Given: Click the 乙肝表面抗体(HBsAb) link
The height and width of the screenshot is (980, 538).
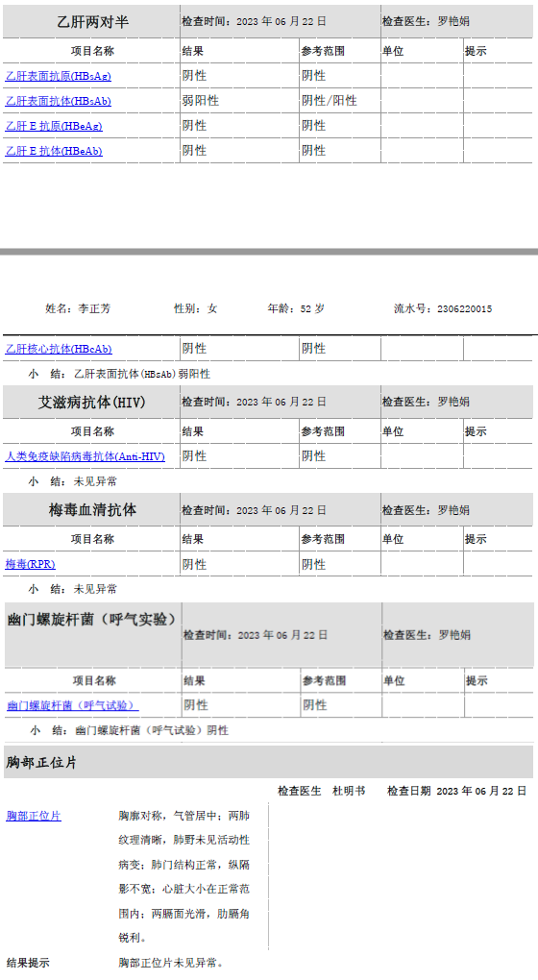Looking at the screenshot, I should click(58, 101).
